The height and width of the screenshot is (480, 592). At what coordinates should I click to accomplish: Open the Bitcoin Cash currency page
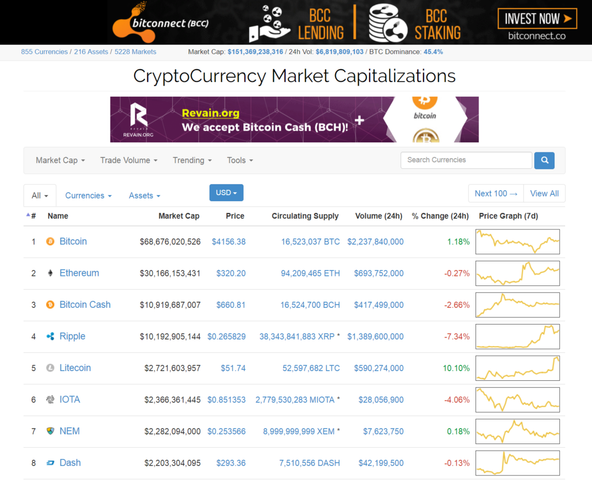(85, 305)
